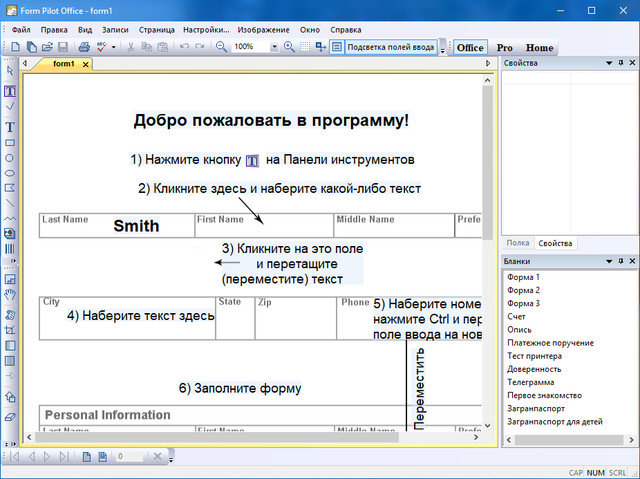Select Платежное поручение in Бланки list
This screenshot has width=640, height=479.
[x=549, y=343]
